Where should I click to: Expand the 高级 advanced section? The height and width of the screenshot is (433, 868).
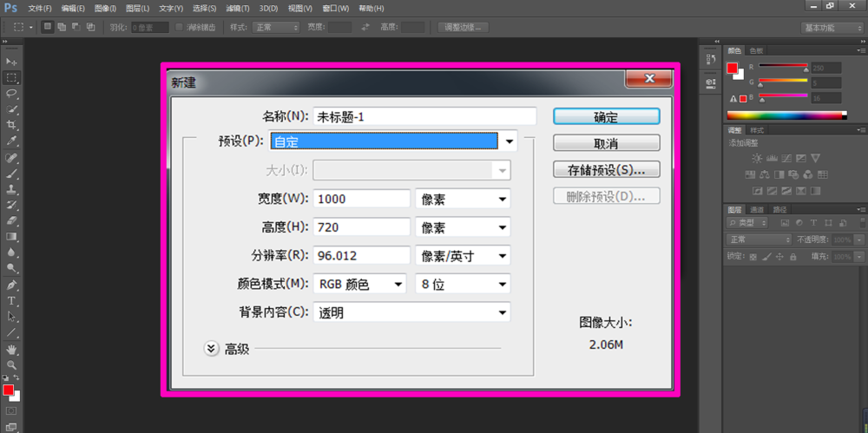pyautogui.click(x=212, y=349)
